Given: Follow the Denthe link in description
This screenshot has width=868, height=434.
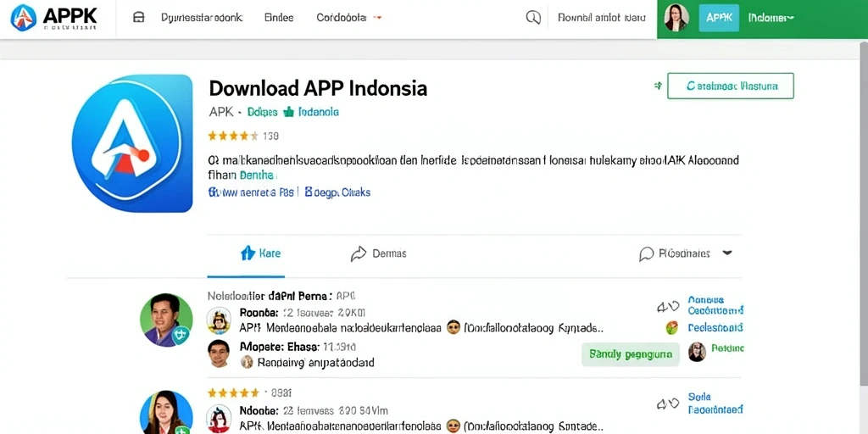Looking at the screenshot, I should (256, 176).
